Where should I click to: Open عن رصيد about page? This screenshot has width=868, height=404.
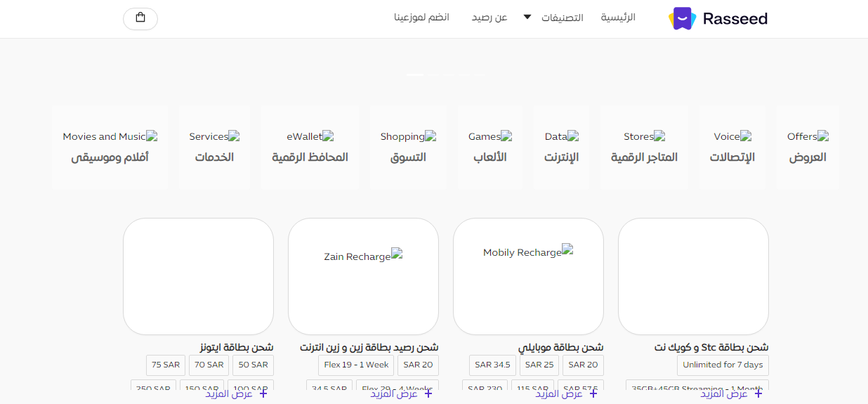[489, 18]
